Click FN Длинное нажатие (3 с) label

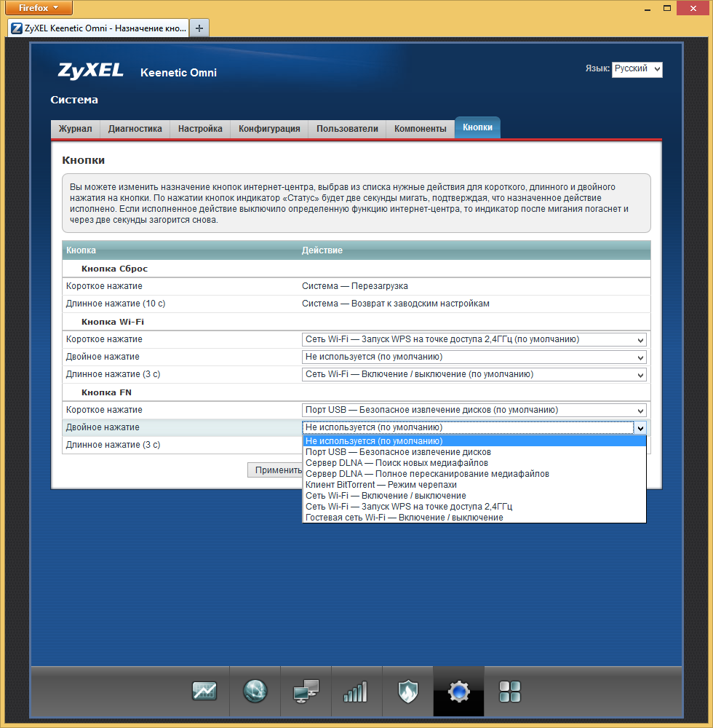click(113, 445)
